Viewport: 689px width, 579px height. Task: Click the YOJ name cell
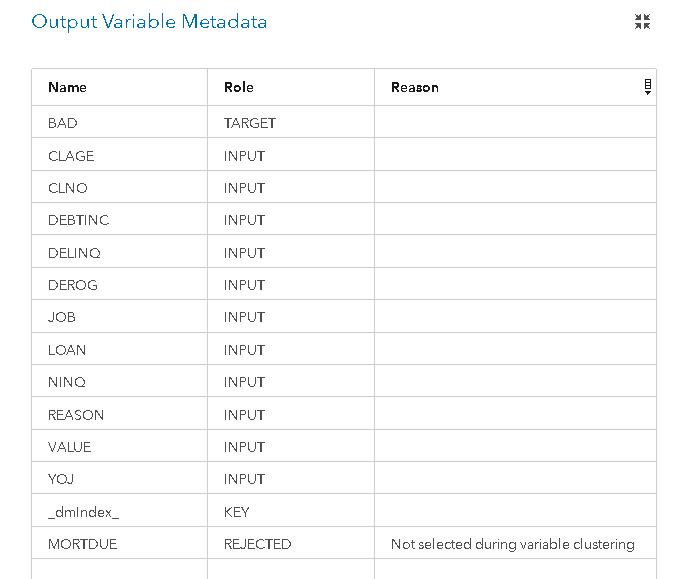coord(120,478)
